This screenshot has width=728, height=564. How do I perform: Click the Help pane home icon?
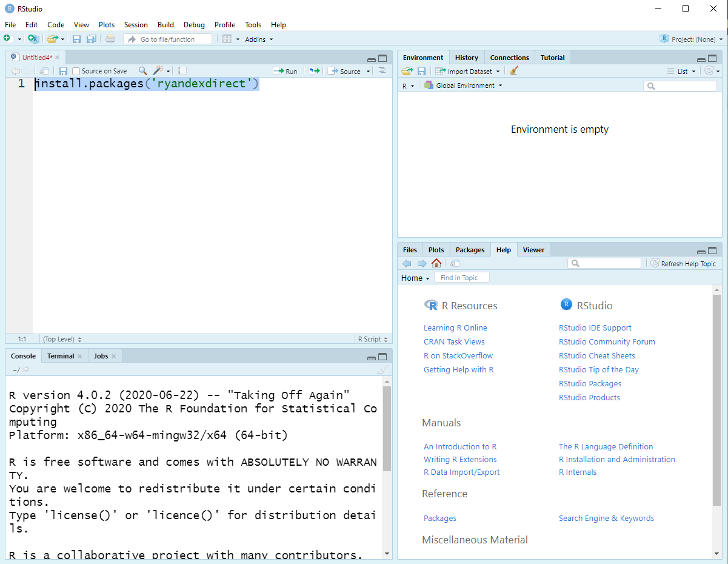pyautogui.click(x=436, y=263)
